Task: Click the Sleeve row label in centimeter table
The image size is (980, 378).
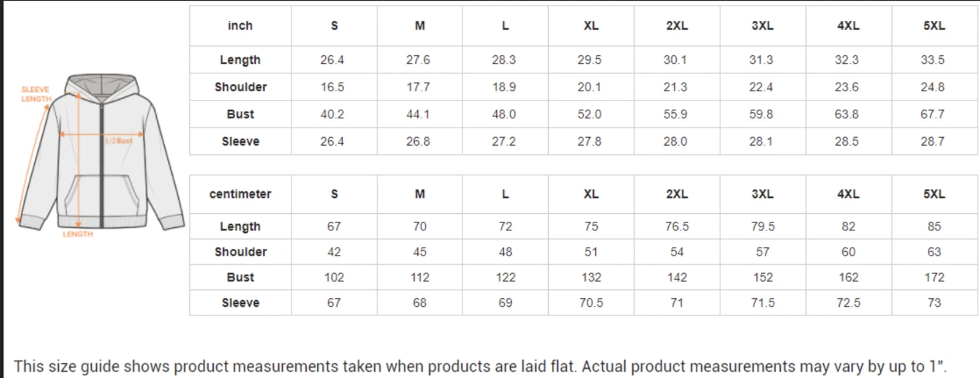Action: pos(241,303)
